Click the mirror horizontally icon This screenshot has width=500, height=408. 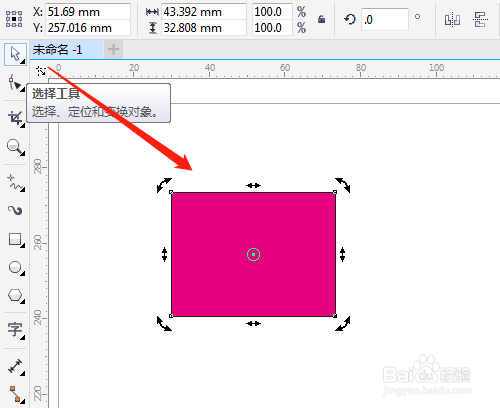pos(452,20)
